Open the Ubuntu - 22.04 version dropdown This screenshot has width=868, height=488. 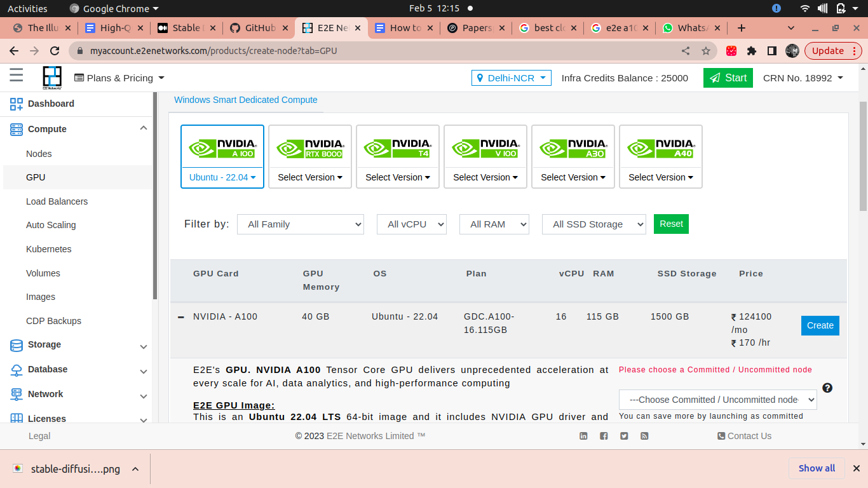tap(222, 177)
